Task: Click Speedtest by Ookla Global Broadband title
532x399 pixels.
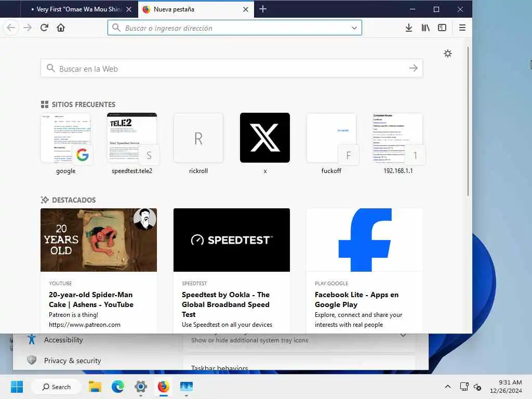Action: [x=225, y=304]
